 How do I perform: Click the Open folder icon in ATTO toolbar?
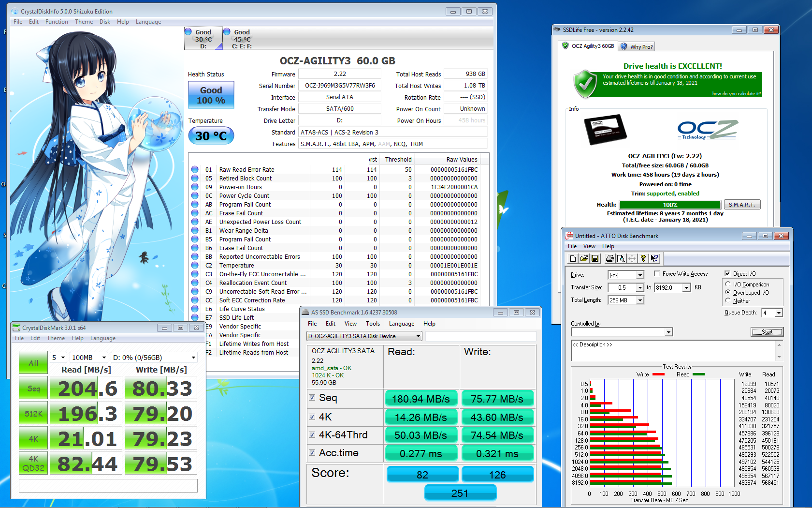tap(584, 259)
